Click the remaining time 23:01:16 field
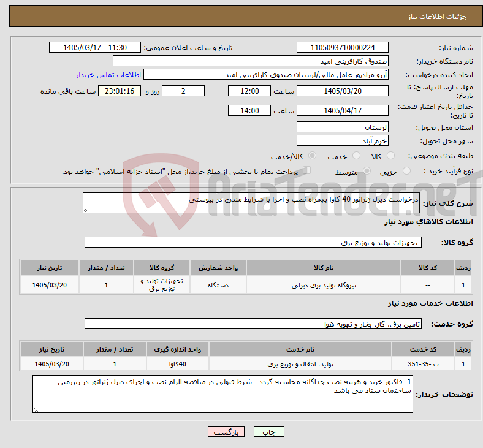 click(x=120, y=91)
